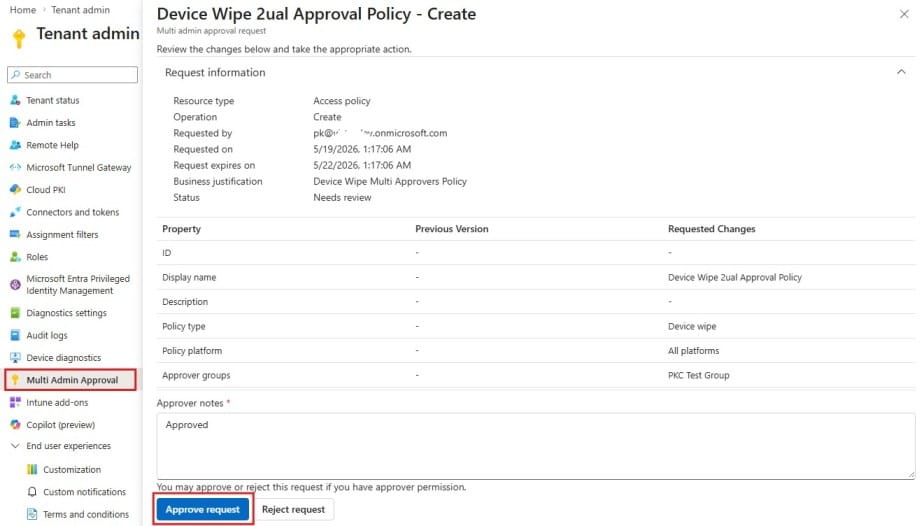Reject the request

tap(293, 510)
